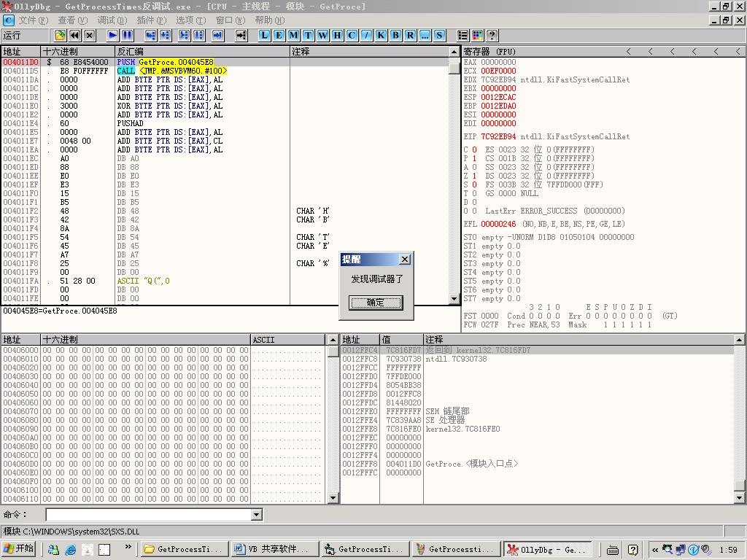Image resolution: width=747 pixels, height=560 pixels.
Task: Close the 提醒 dialog with its X
Action: tap(404, 259)
